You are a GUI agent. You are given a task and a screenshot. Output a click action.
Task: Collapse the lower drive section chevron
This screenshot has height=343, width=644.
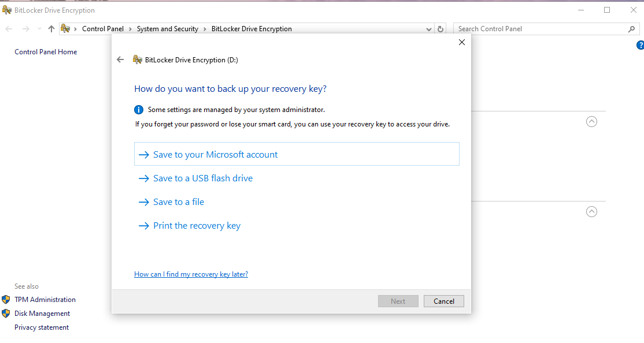[591, 212]
